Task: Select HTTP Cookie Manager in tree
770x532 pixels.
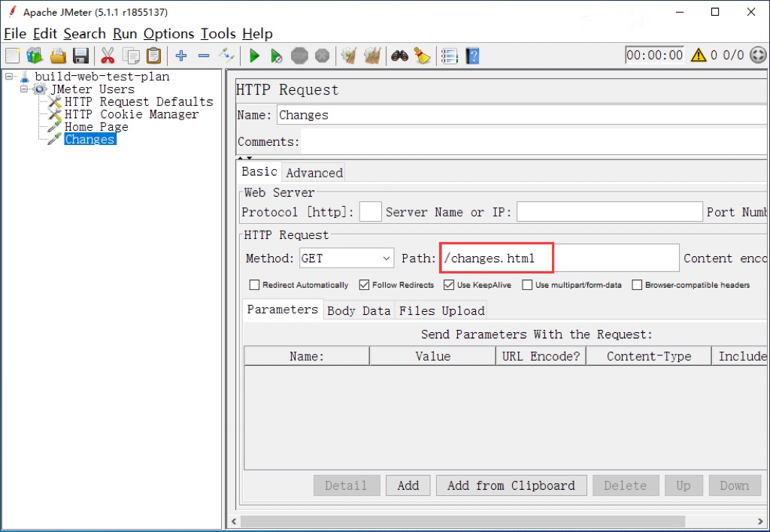Action: click(132, 114)
